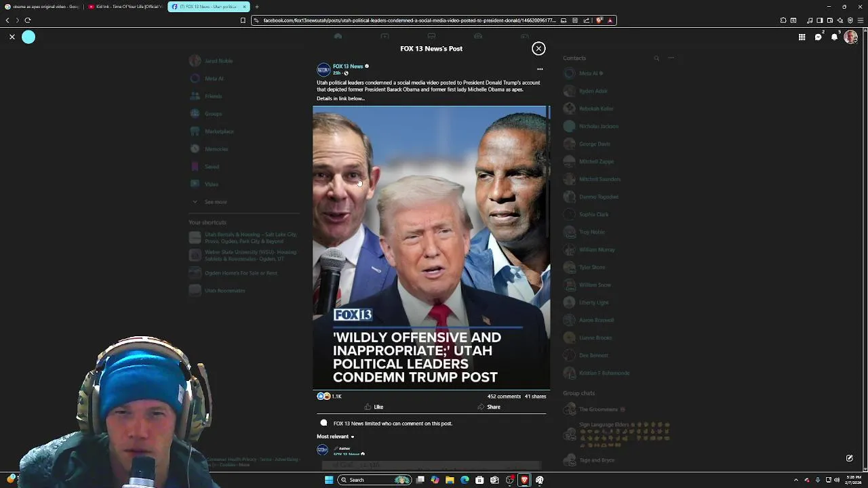This screenshot has width=868, height=488.
Task: Open the post options three-dot menu
Action: [540, 69]
